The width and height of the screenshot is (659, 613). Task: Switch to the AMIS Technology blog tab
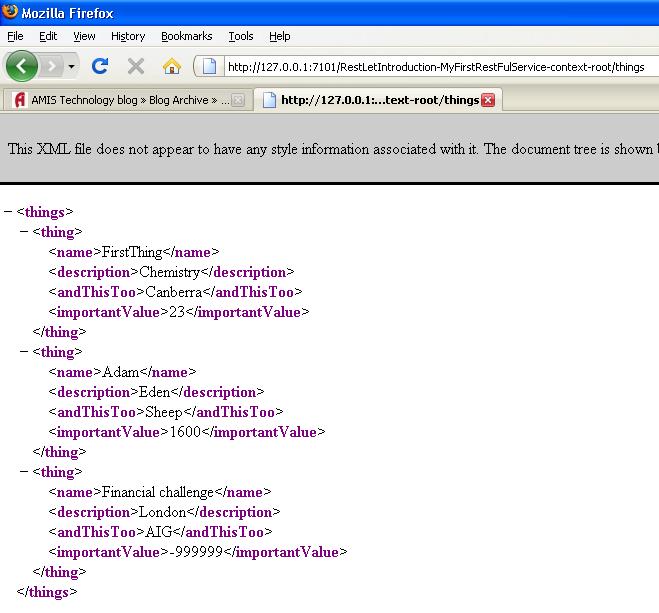(x=120, y=100)
